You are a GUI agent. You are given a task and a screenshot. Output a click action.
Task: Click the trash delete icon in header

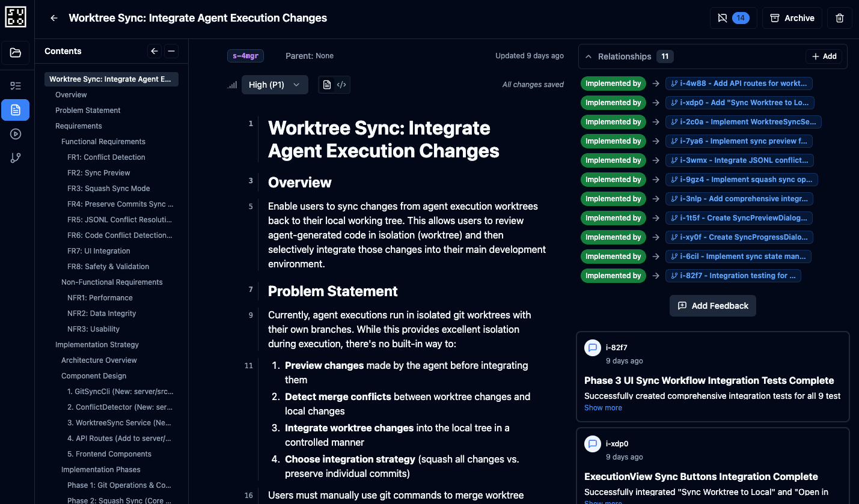(x=840, y=18)
